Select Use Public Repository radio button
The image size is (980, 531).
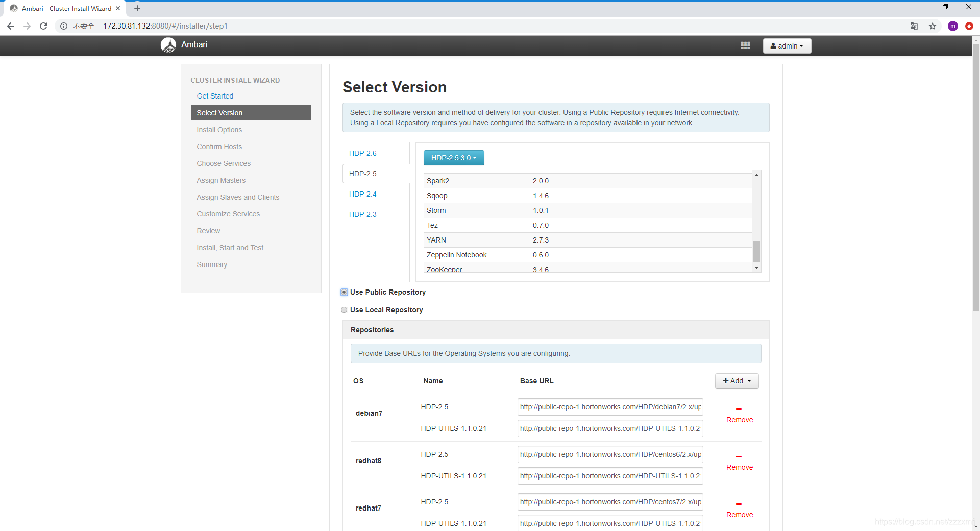click(x=344, y=292)
